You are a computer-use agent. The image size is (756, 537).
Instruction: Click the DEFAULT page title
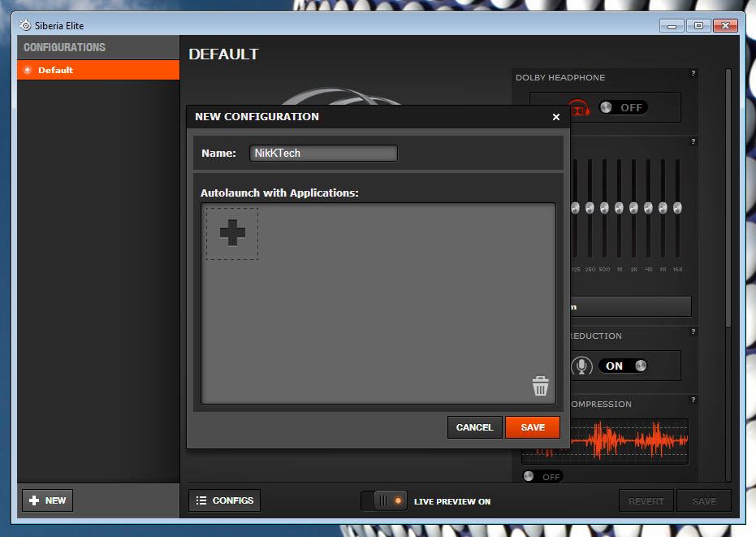224,54
